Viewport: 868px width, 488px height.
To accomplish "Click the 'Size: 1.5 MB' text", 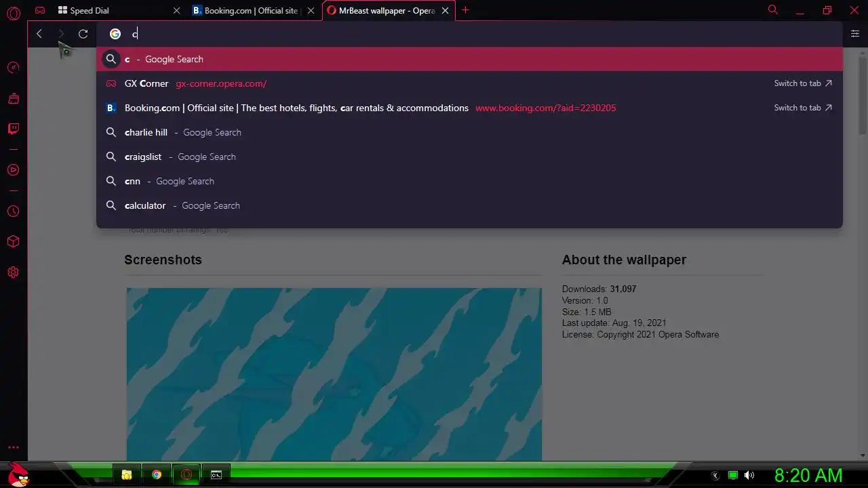I will coord(587,312).
